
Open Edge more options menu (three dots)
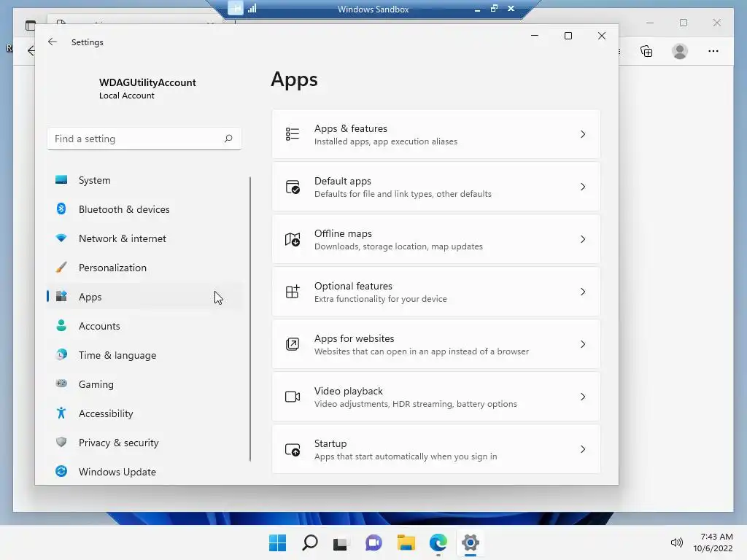[x=713, y=51]
